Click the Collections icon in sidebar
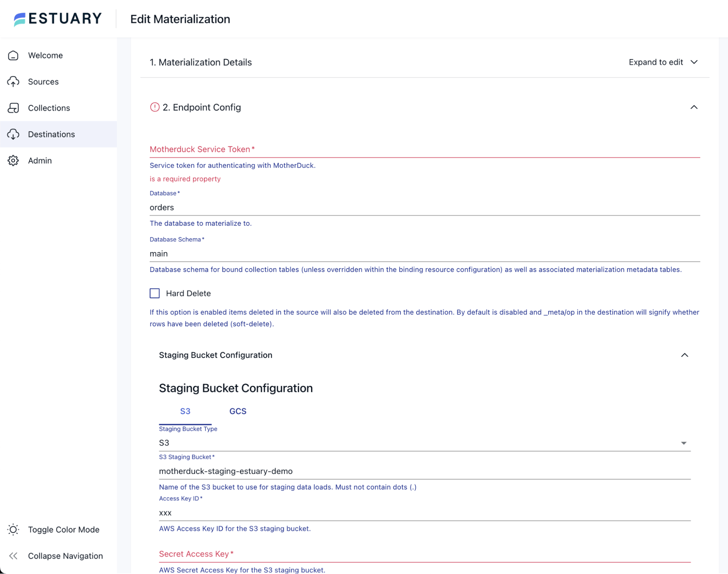Screen dimensions: 728x574 click(x=13, y=108)
